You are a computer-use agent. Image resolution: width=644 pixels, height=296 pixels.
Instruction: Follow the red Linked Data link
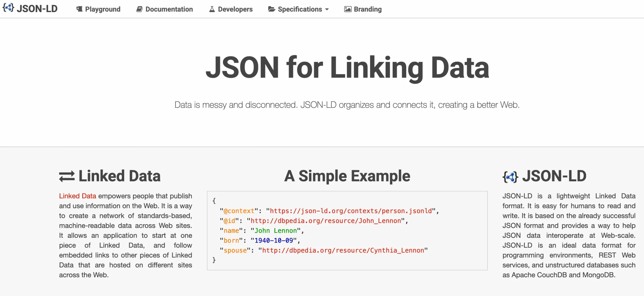click(77, 196)
